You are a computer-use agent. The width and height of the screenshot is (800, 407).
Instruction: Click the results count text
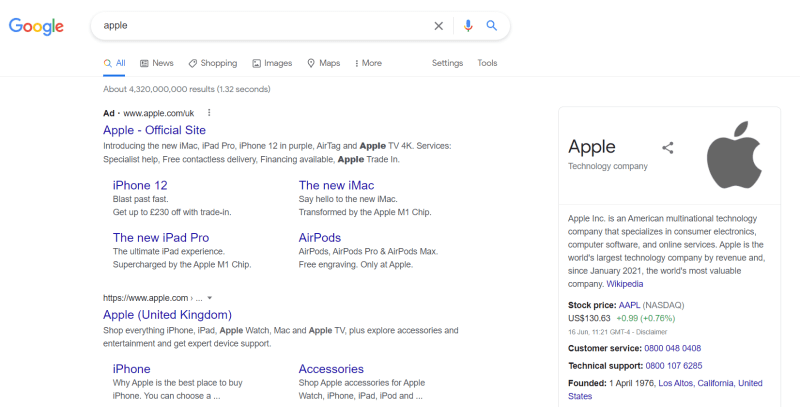[187, 89]
